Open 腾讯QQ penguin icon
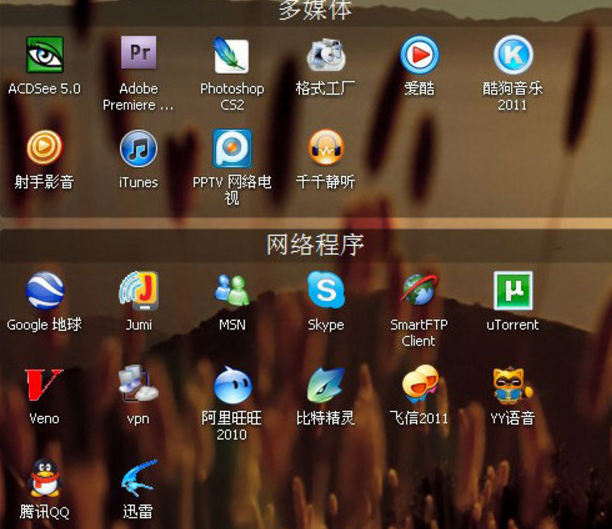Screen dimensions: 612x529 (44, 477)
